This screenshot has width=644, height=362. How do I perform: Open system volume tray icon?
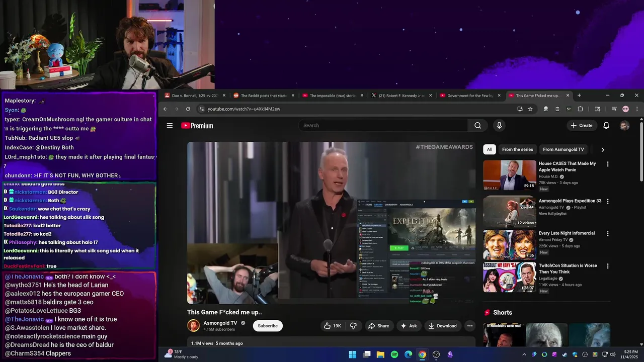pyautogui.click(x=613, y=354)
